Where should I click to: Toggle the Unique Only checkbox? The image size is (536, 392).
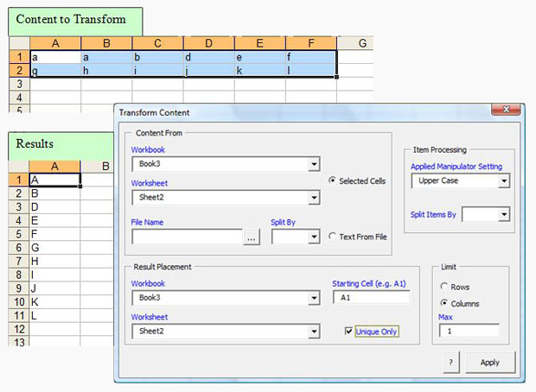point(348,331)
